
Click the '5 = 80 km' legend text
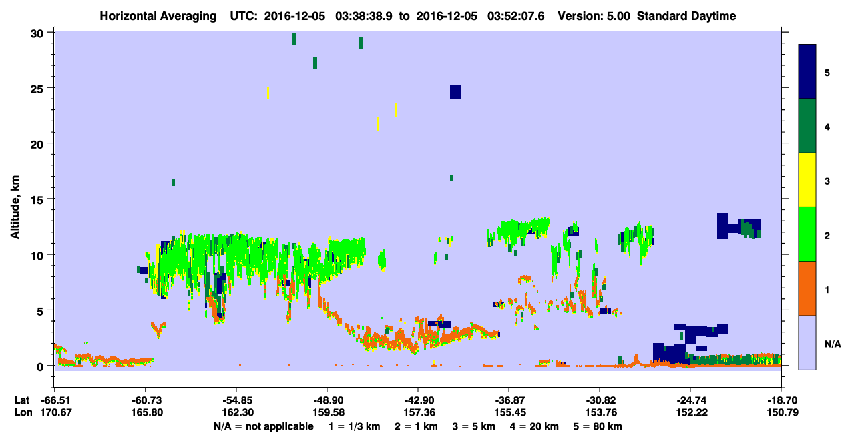599,426
